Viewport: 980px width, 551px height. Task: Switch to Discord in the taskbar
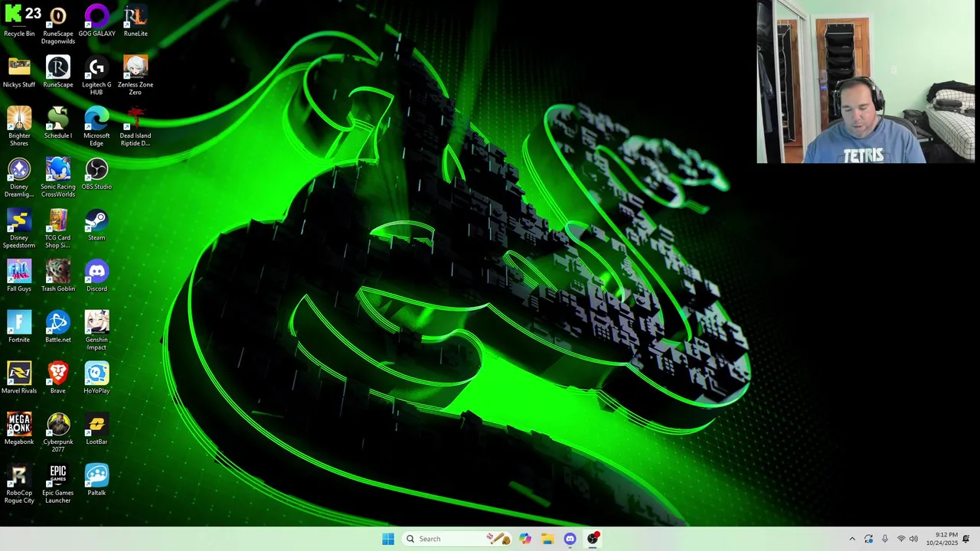pyautogui.click(x=570, y=539)
